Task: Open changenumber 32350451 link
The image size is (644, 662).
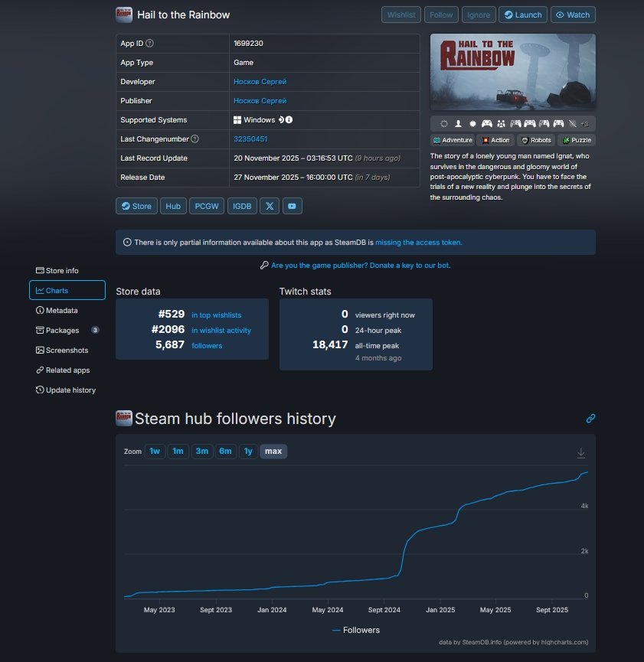Action: [250, 139]
